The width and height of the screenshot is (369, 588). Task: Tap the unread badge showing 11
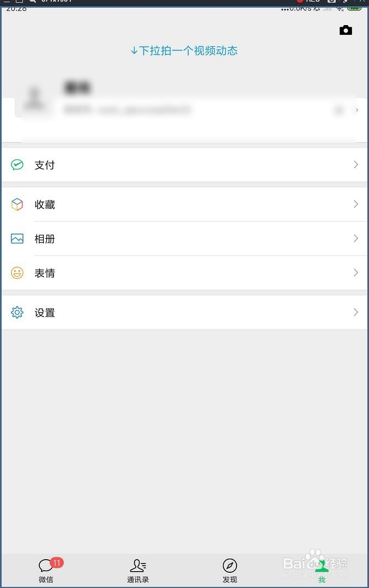(56, 563)
